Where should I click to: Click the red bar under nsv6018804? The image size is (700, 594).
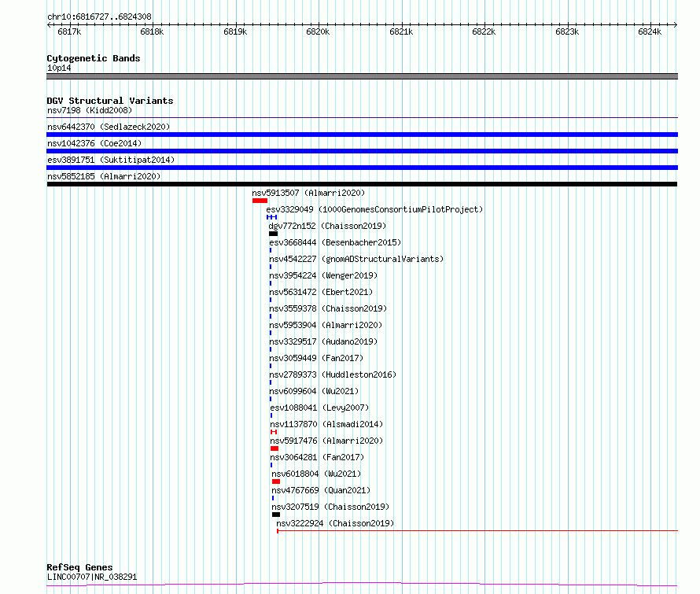[x=276, y=482]
